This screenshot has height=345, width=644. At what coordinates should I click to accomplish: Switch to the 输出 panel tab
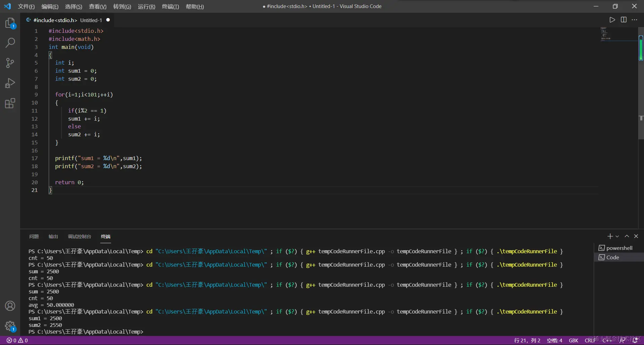point(53,236)
